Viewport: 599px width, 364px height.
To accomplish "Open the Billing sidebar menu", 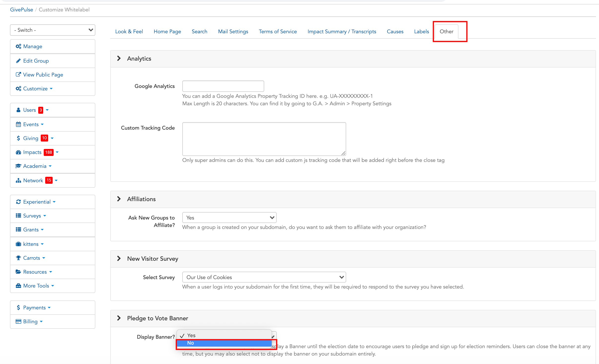I will (53, 322).
